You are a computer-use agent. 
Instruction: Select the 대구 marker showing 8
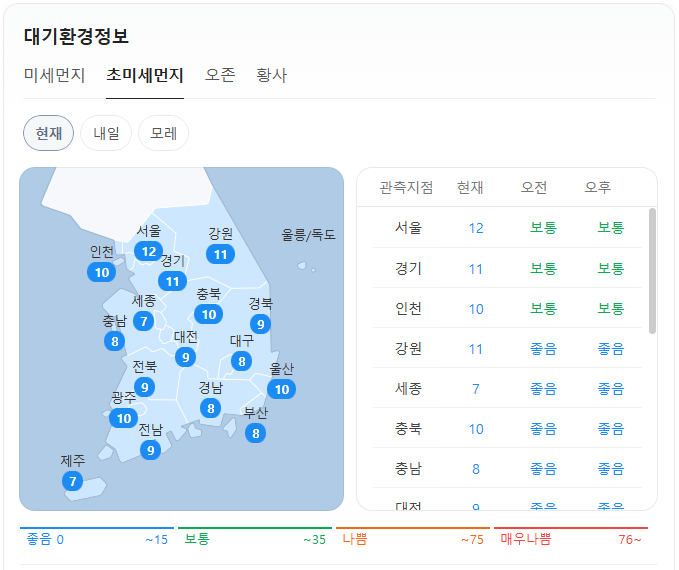pyautogui.click(x=242, y=361)
